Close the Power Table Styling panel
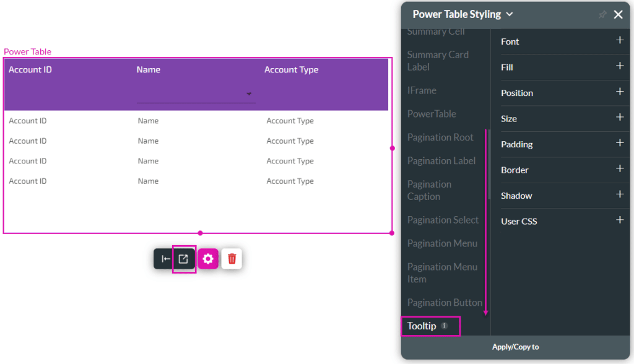634x364 pixels. coord(618,15)
